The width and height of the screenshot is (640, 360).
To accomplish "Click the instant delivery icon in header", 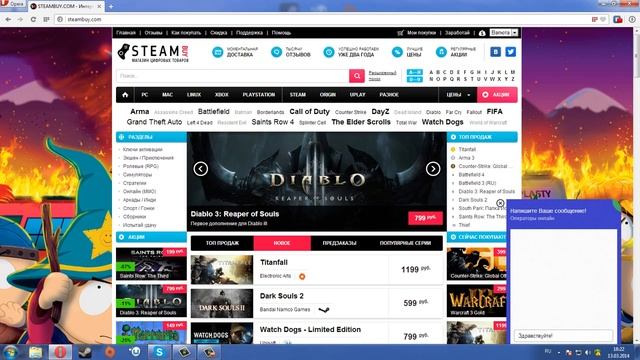I will [218, 52].
